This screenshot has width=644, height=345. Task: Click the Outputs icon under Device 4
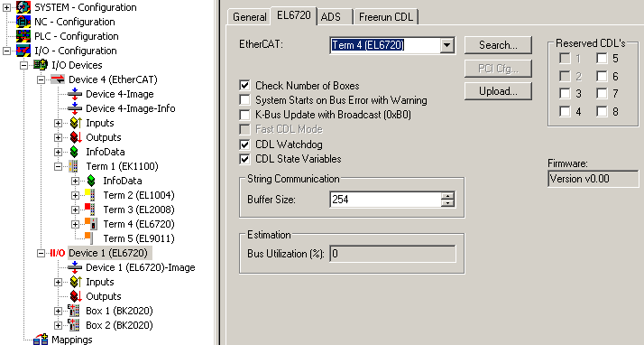coord(76,137)
